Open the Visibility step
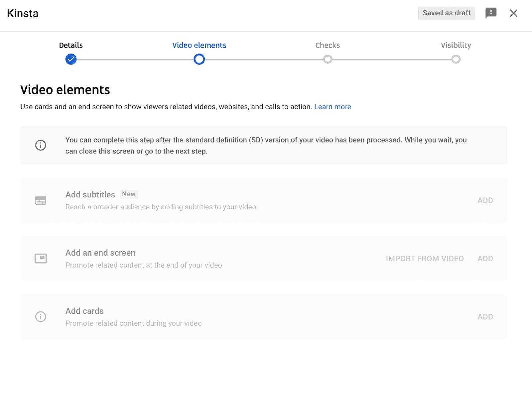Screen dimensions: 532x414 click(x=456, y=45)
